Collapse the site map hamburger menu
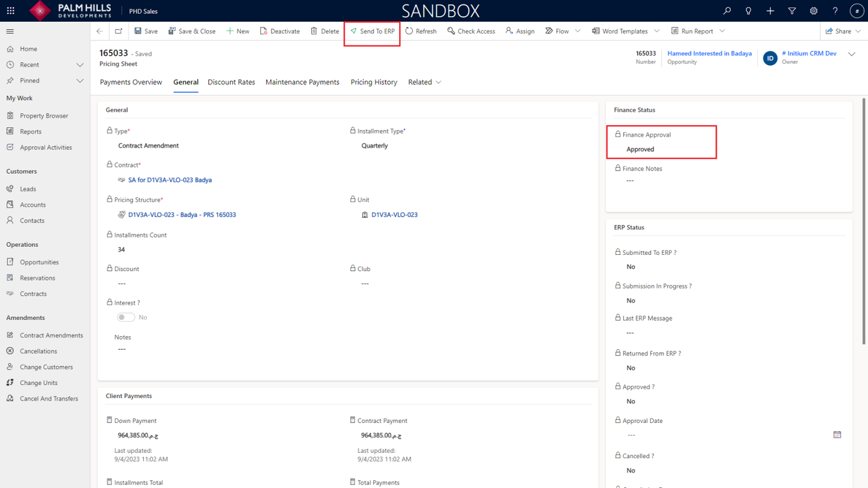 (10, 31)
